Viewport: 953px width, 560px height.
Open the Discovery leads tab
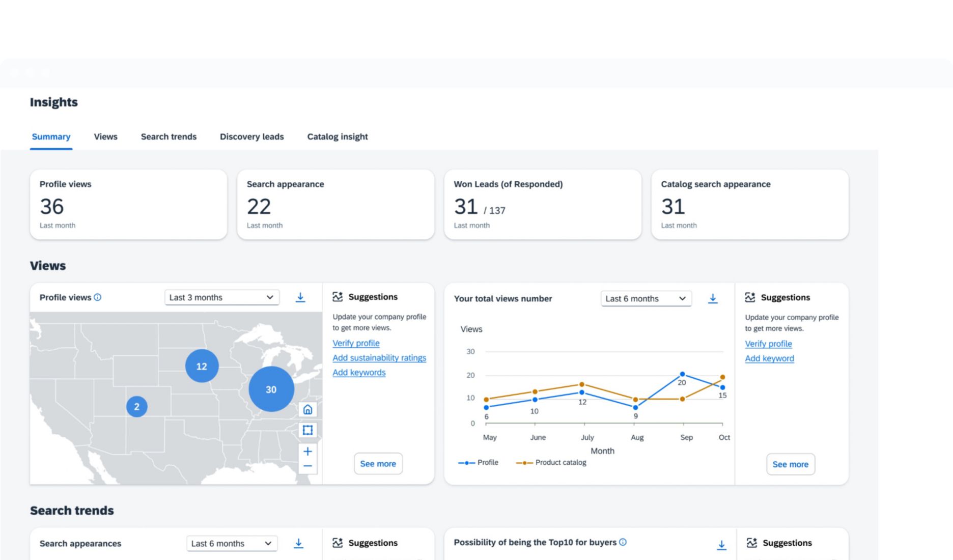point(251,136)
